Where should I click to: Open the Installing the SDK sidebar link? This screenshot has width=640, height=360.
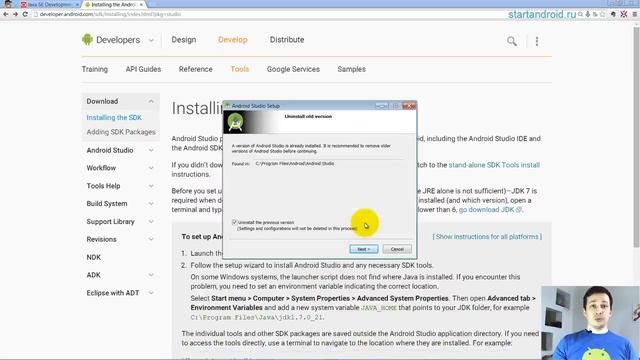(114, 118)
